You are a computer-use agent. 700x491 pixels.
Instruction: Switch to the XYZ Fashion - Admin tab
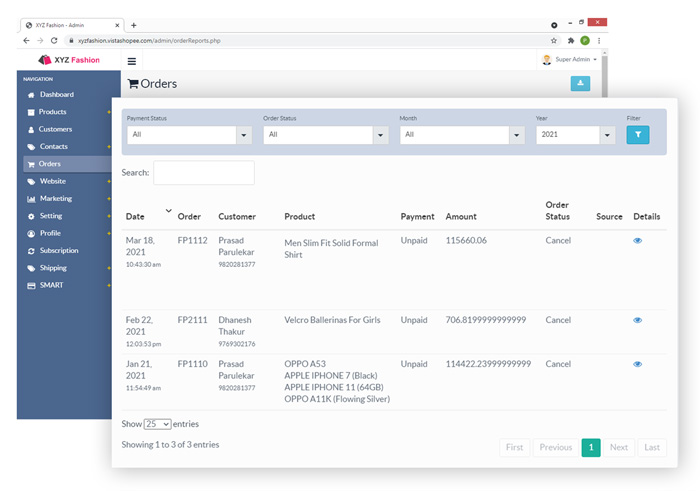coord(71,25)
